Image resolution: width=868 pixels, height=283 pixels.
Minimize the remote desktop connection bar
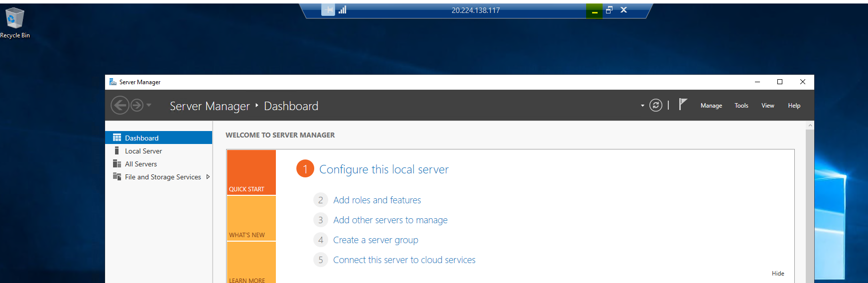coord(594,10)
